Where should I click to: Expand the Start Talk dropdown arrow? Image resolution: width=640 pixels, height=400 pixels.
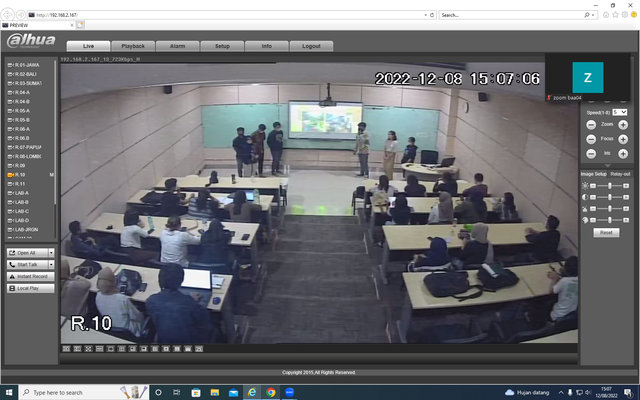coord(51,264)
